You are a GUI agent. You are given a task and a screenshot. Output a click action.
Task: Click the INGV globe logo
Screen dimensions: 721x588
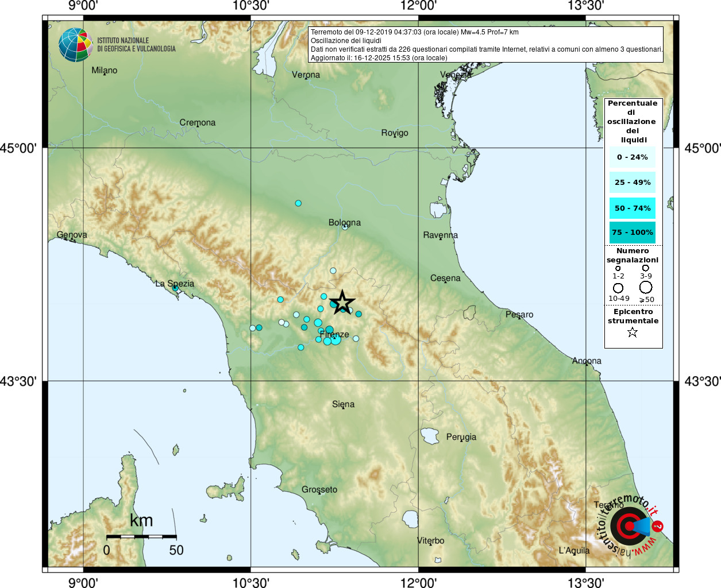click(75, 45)
